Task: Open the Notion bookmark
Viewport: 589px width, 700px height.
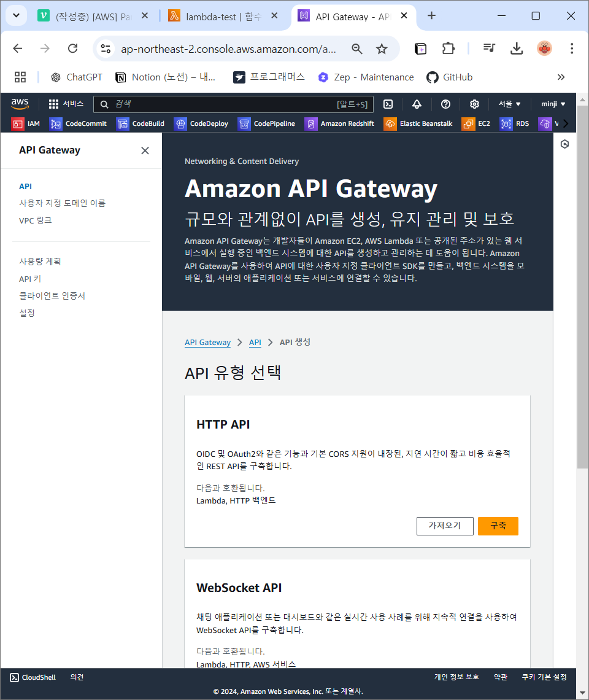Action: [x=166, y=77]
